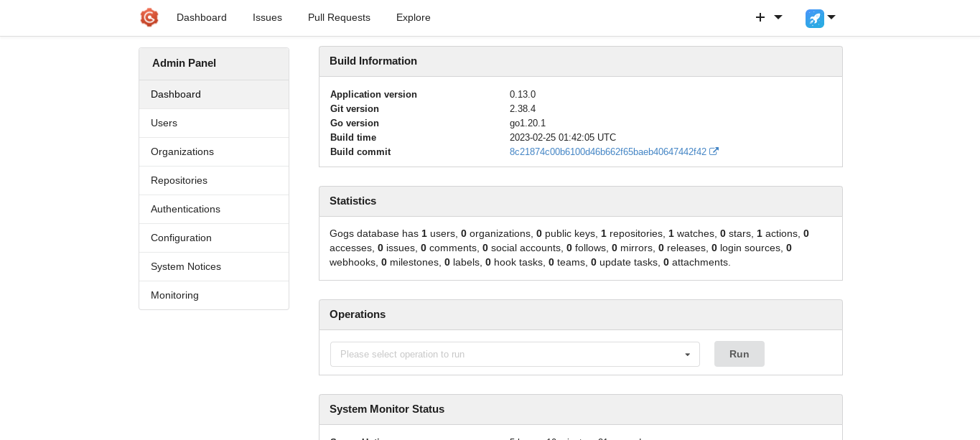Go to Issues in top navigation
This screenshot has width=980, height=440.
pyautogui.click(x=267, y=17)
